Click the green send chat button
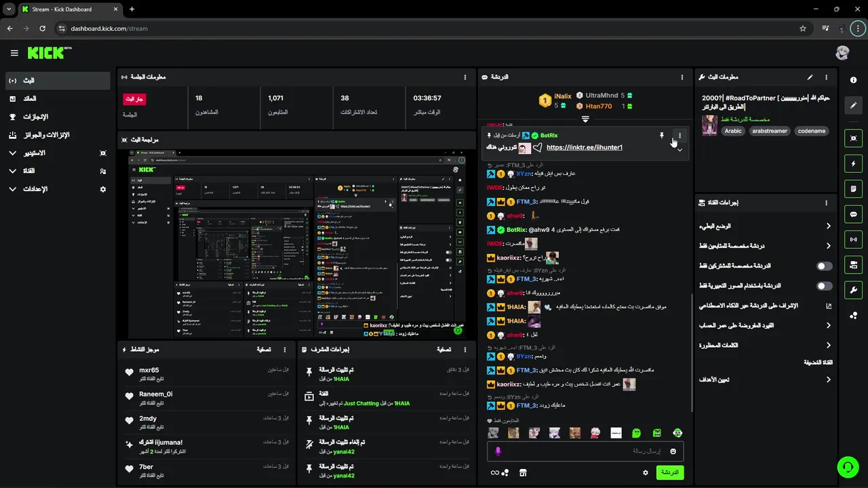Screen dimensions: 868x488 (669, 472)
